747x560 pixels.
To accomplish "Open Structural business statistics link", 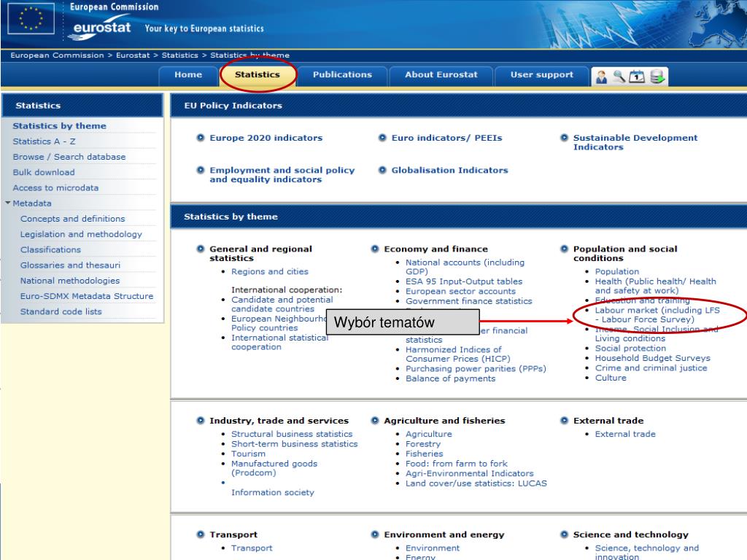I will 292,434.
